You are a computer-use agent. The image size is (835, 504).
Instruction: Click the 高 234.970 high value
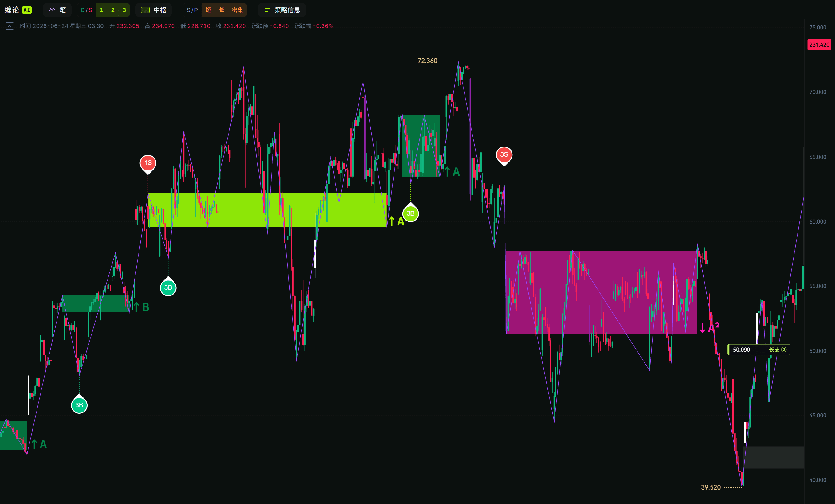point(160,26)
